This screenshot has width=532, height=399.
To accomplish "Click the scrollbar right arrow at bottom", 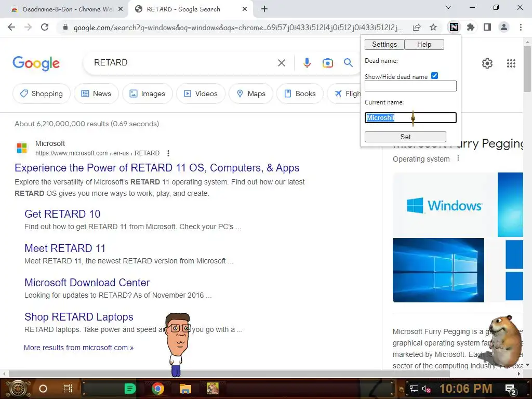I will 519,374.
